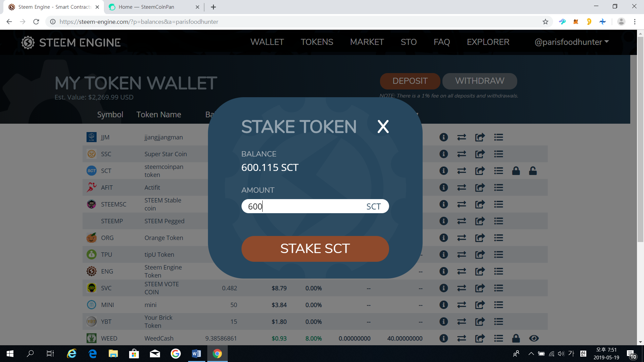644x362 pixels.
Task: Click the stake amount input field
Action: point(315,206)
